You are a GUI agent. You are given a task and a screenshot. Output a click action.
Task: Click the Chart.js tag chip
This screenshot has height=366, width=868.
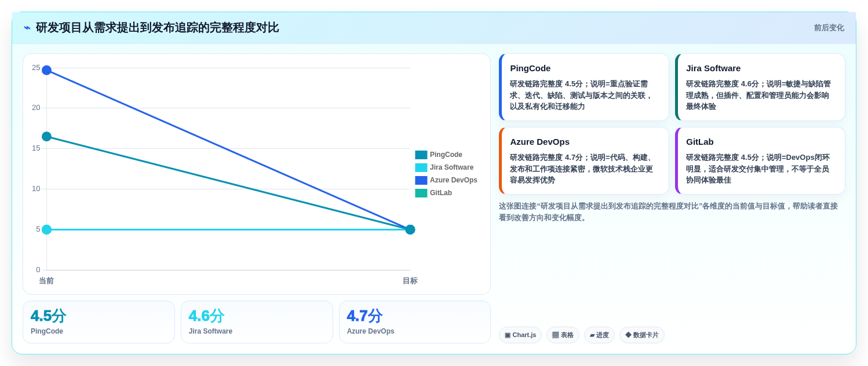click(520, 335)
